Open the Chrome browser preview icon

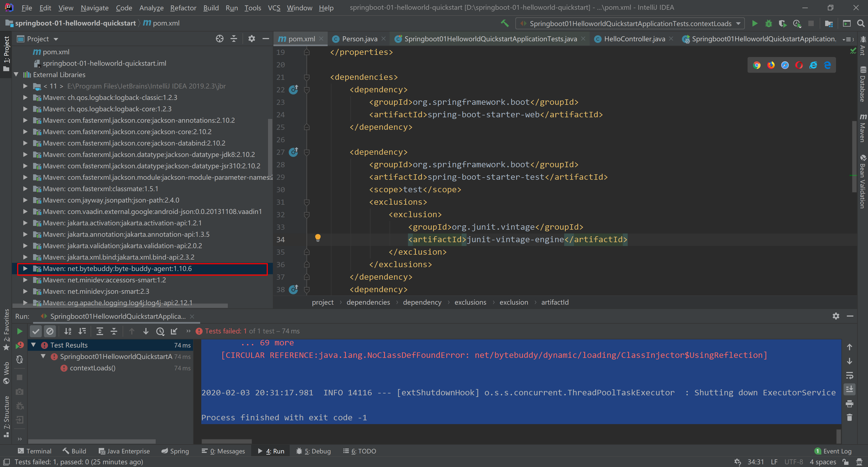pos(757,65)
